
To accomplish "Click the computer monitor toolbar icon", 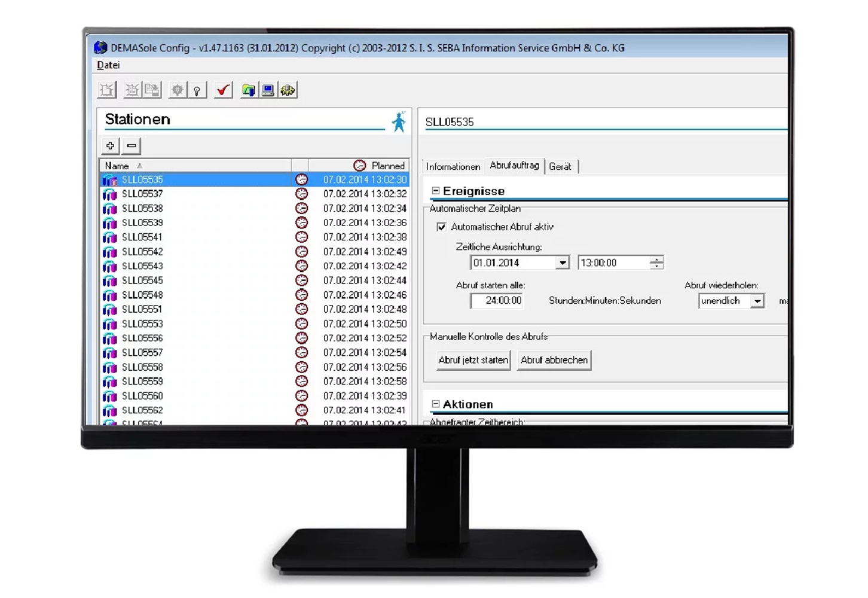I will click(268, 90).
